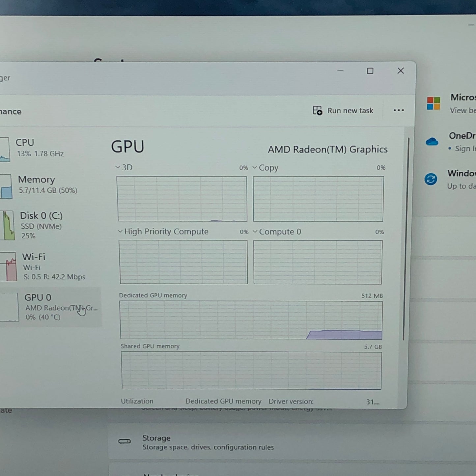This screenshot has height=476, width=476.
Task: Maximize the Task Manager window
Action: [x=370, y=71]
